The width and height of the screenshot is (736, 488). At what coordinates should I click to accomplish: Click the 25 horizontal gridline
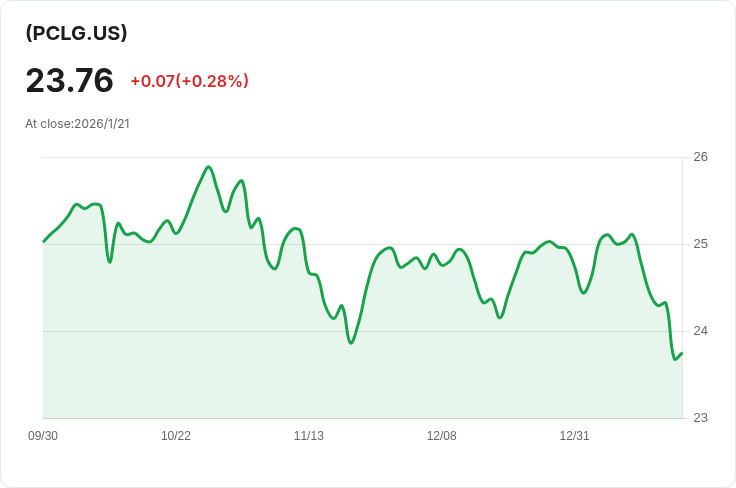[x=362, y=244]
